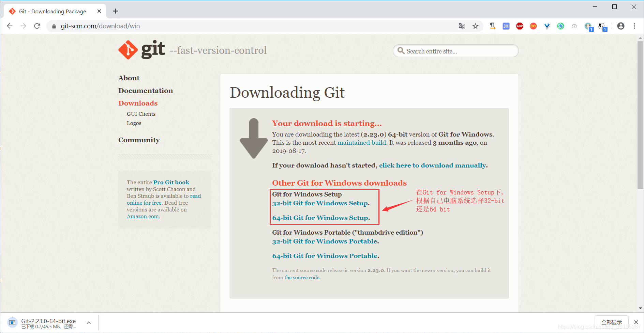Download 64-bit Git for Windows Portable
The height and width of the screenshot is (333, 644).
(325, 256)
